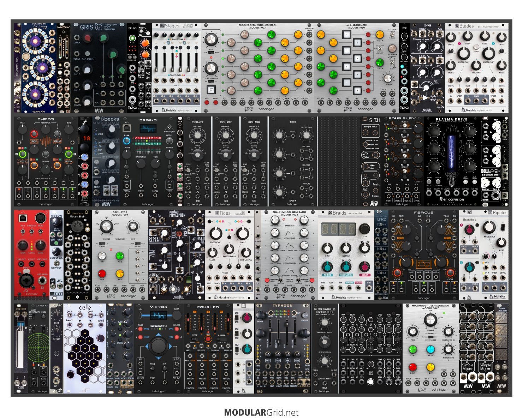Select PITCH knob on Typhoon

tap(261, 314)
